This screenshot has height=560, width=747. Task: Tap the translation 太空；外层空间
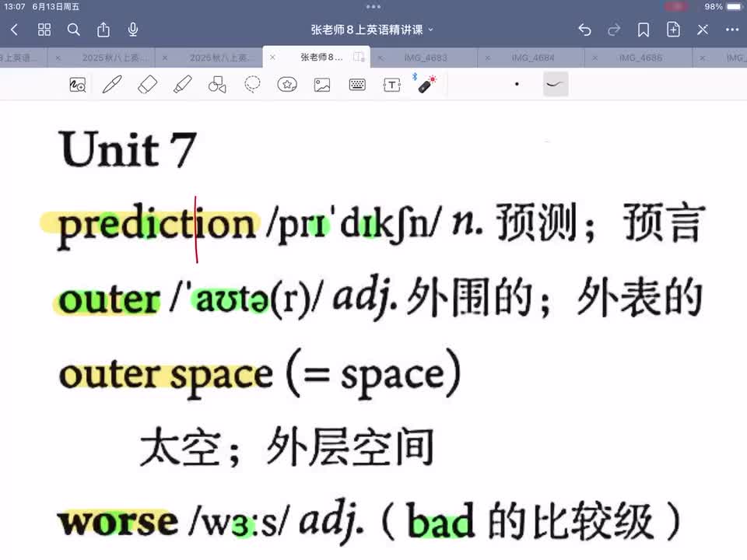287,446
